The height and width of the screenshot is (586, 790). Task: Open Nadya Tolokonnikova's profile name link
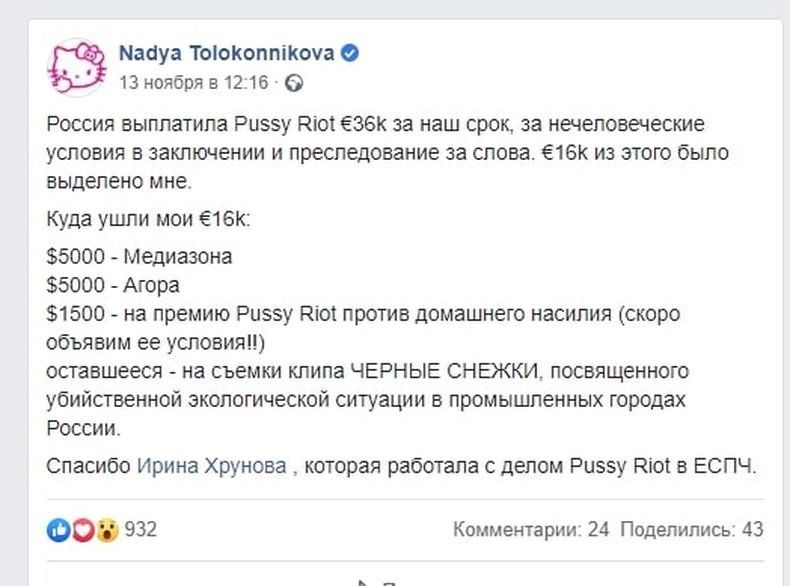(x=227, y=53)
